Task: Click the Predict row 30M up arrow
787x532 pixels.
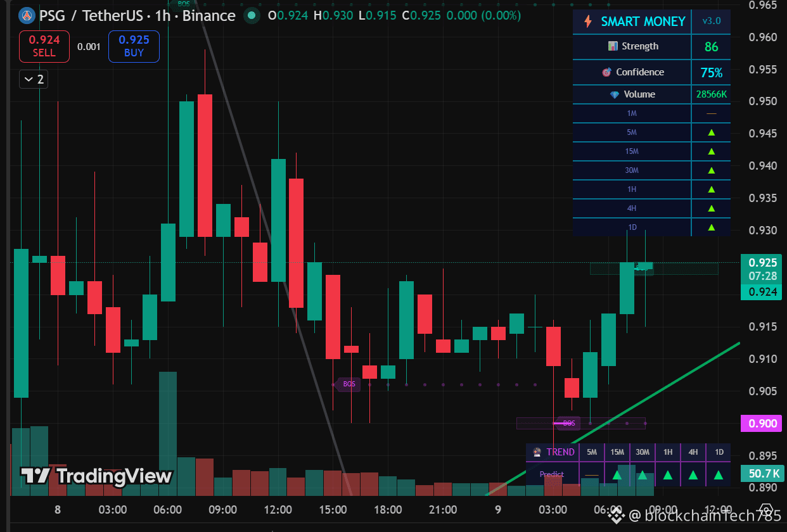Action: 642,474
